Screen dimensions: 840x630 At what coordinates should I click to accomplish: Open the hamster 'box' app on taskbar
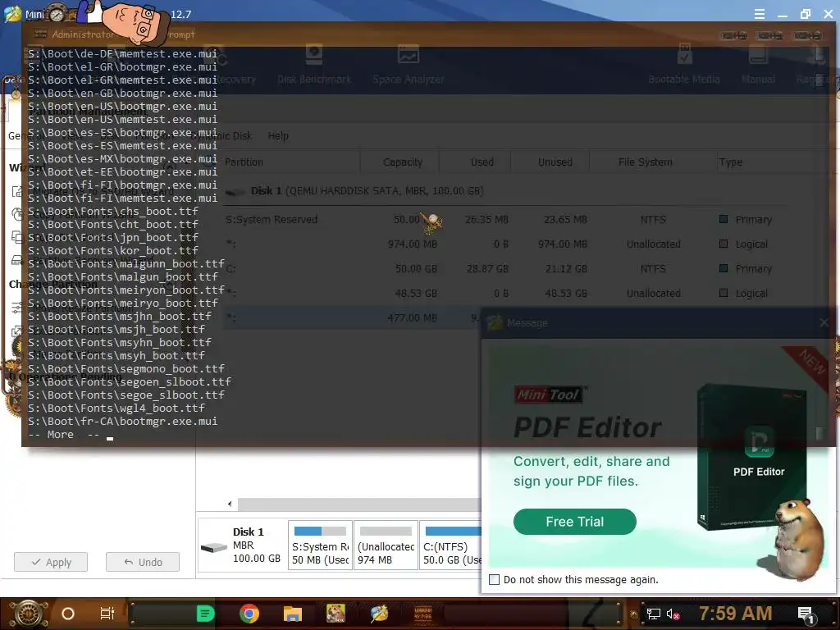(336, 614)
